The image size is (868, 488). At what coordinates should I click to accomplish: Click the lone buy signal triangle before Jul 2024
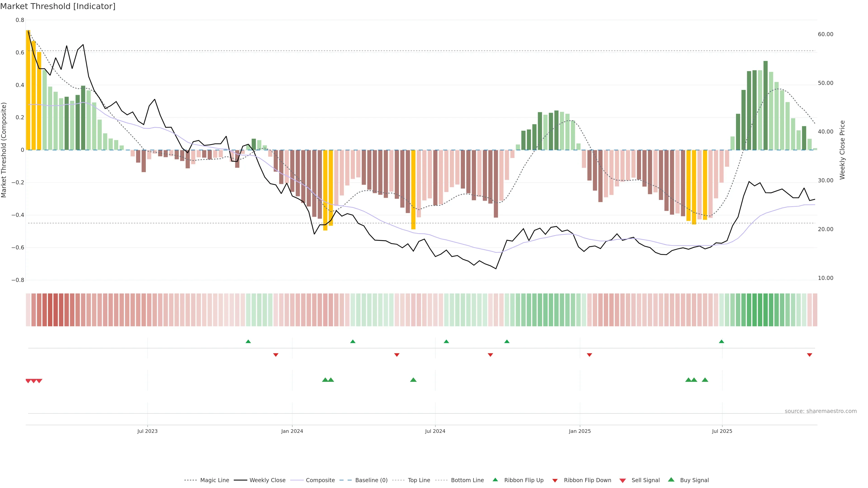(x=413, y=380)
